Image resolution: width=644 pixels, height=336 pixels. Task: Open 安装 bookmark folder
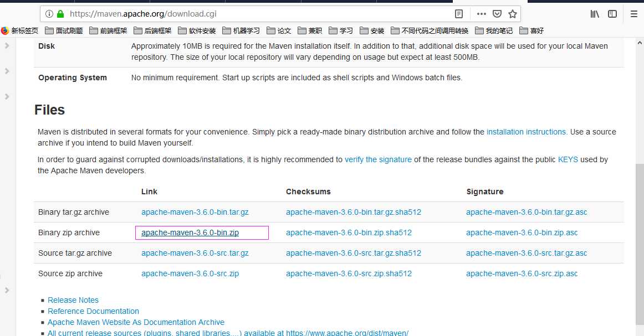click(x=372, y=31)
